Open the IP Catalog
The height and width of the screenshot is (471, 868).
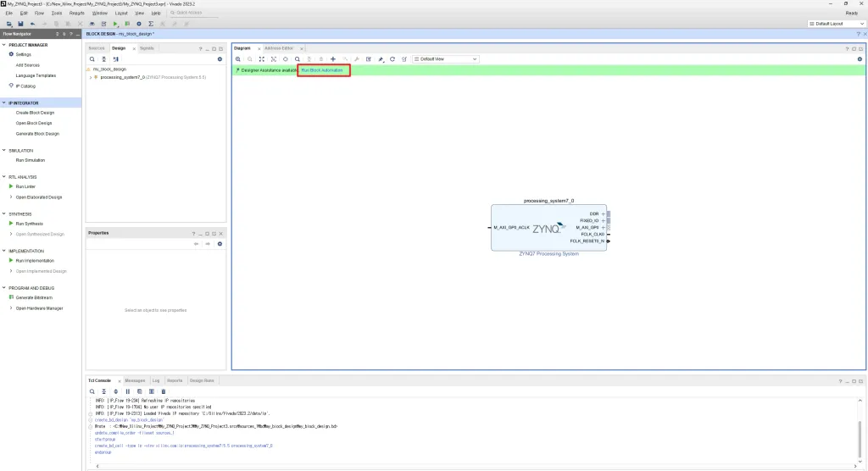(25, 86)
